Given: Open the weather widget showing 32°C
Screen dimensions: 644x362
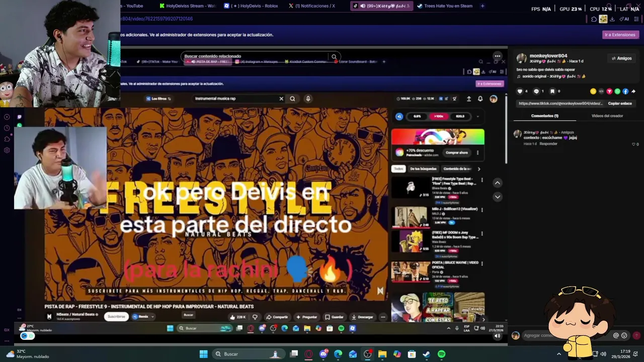Looking at the screenshot, I should (28, 354).
